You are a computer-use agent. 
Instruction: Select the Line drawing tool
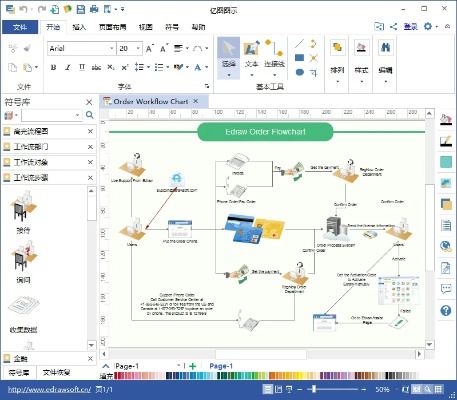click(299, 44)
